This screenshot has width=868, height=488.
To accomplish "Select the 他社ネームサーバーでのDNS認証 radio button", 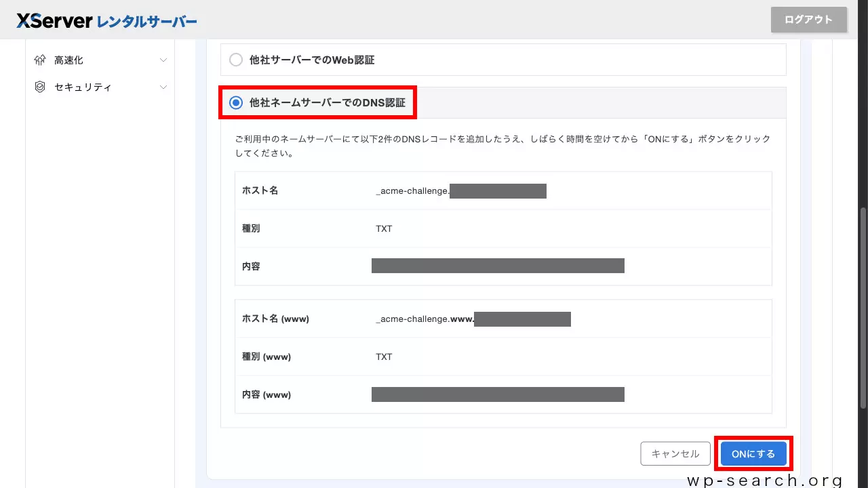I will (x=236, y=102).
